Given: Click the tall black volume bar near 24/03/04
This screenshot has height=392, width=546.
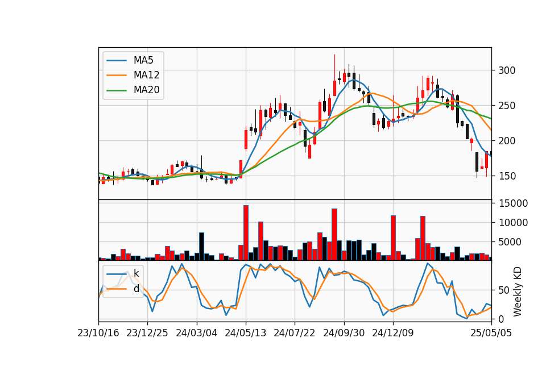Looking at the screenshot, I should point(201,246).
